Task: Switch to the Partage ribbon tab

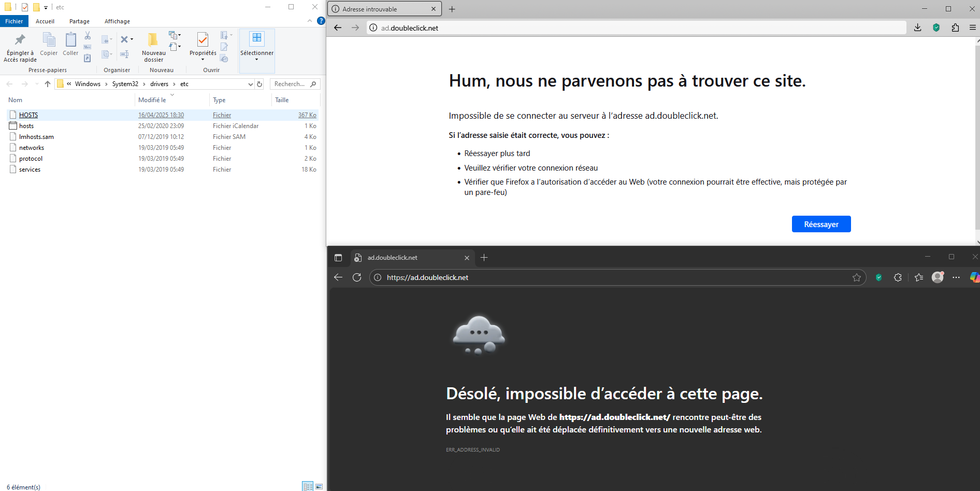Action: (79, 21)
